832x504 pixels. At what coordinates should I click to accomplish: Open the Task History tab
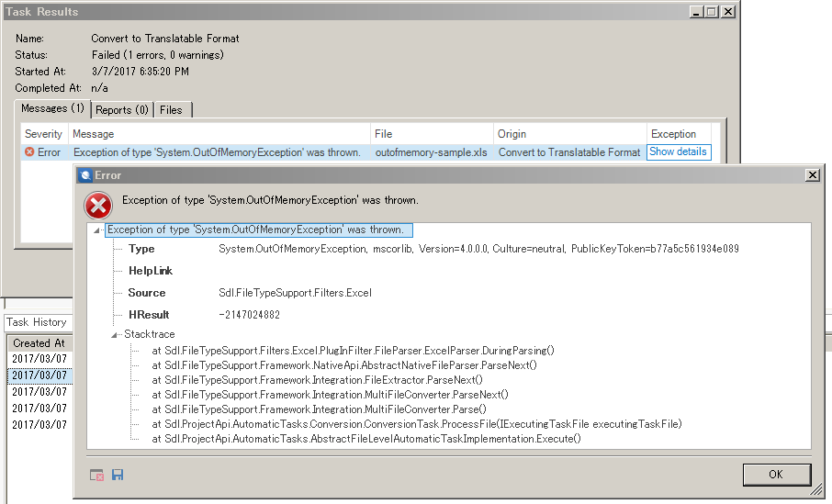pos(37,322)
